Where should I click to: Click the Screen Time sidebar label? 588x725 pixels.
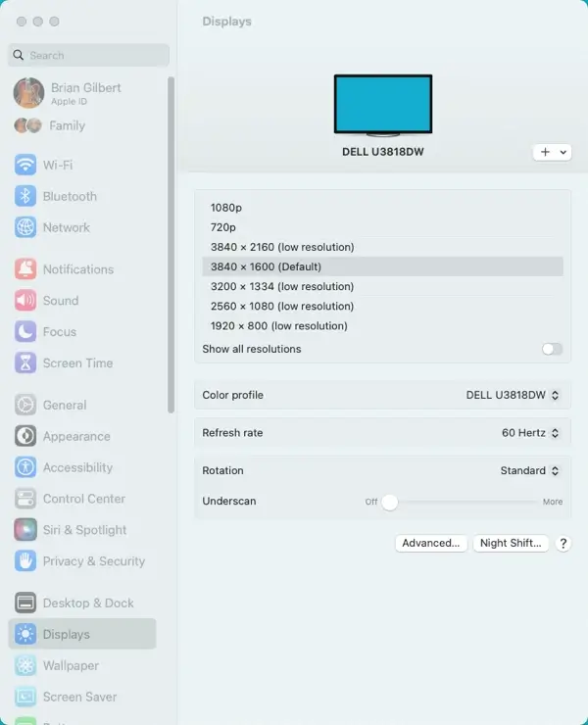(77, 362)
